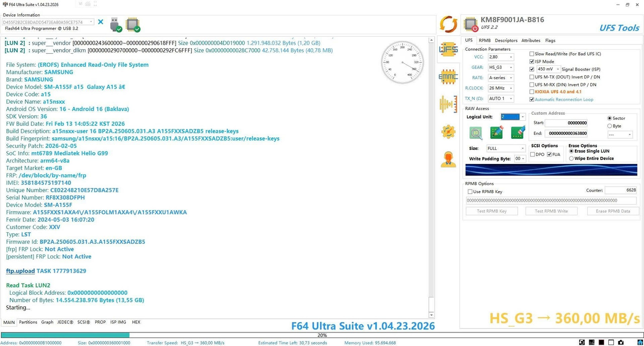
Task: Click the faint camera icon in title bar
Action: pos(88,4)
